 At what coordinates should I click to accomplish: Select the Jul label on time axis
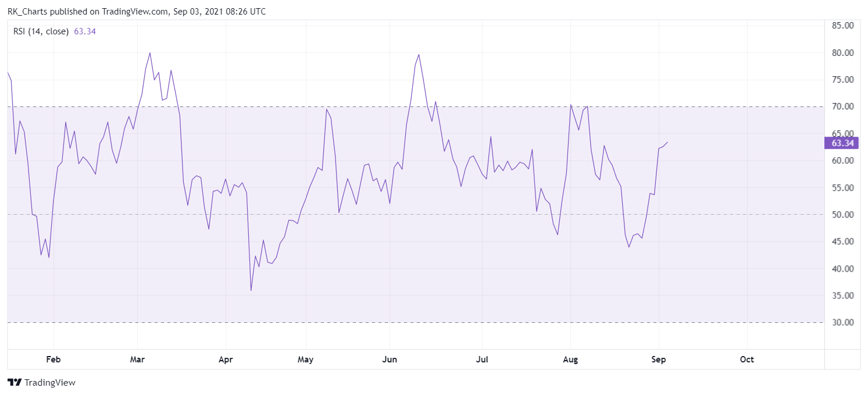click(482, 360)
